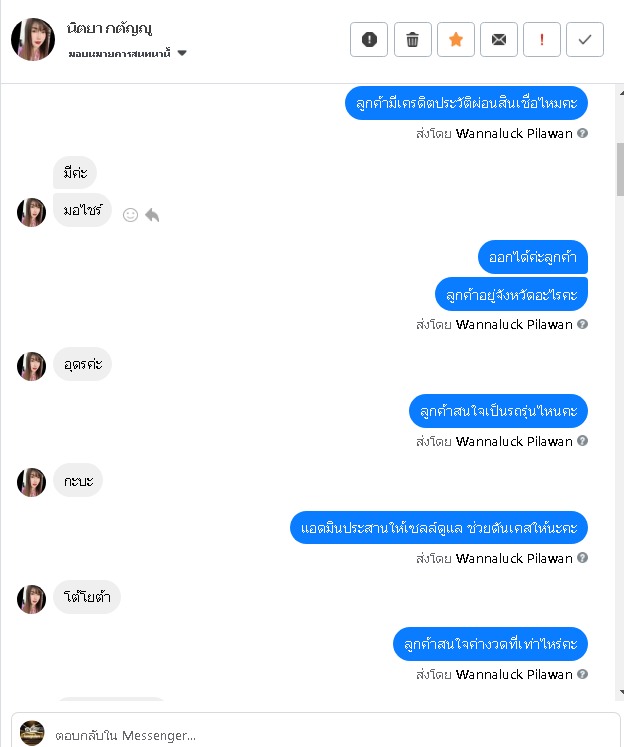The image size is (624, 747).
Task: Mark conversation unread with envelope icon
Action: click(499, 40)
